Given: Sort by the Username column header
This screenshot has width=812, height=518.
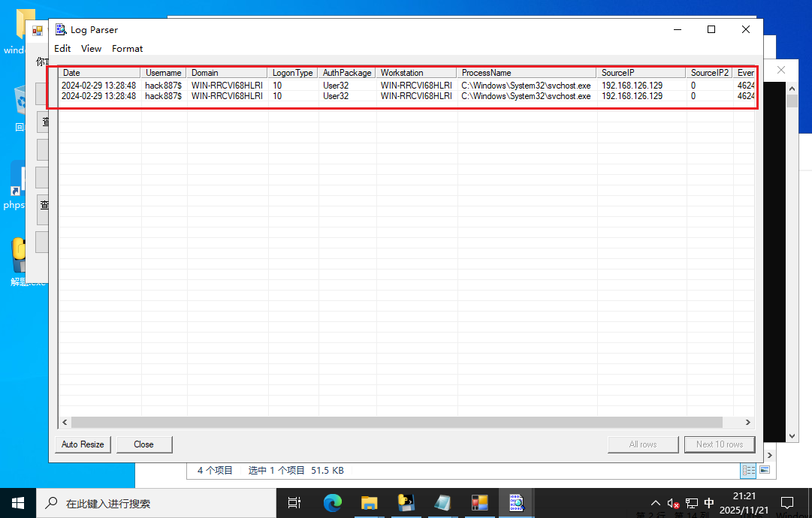Looking at the screenshot, I should 164,73.
